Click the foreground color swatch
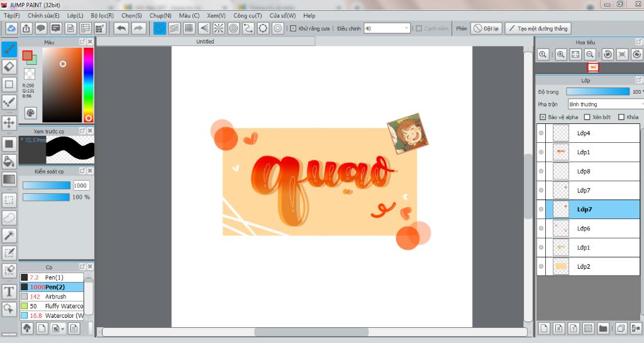The height and width of the screenshot is (343, 644). pos(28,55)
